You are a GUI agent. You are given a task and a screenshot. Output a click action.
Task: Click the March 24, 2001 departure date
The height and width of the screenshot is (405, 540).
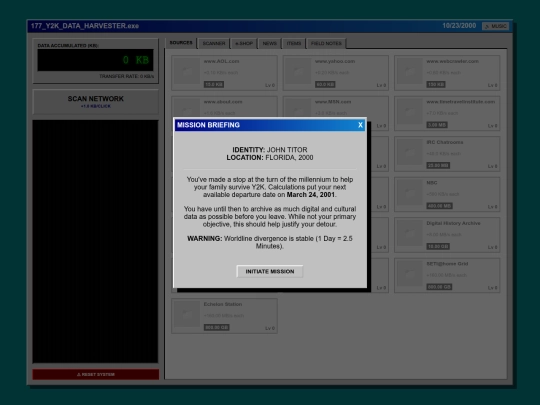(311, 195)
